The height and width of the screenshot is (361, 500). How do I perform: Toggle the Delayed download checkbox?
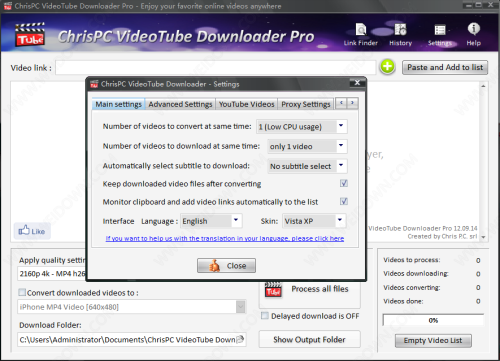[265, 315]
